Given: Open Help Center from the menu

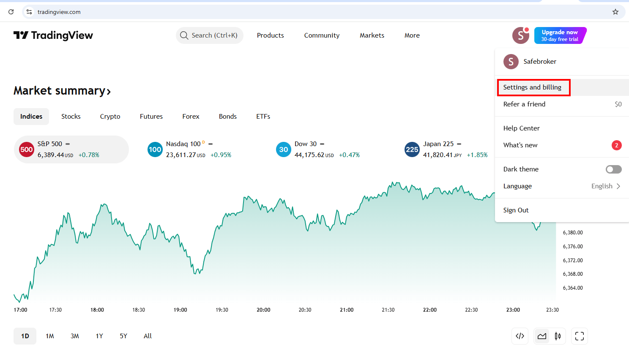Looking at the screenshot, I should coord(562,128).
